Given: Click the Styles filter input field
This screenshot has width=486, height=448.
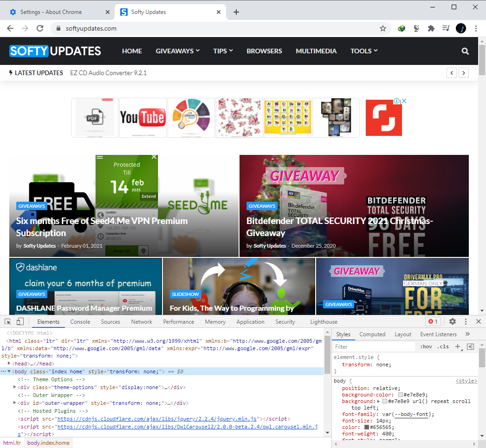Looking at the screenshot, I should coord(374,347).
